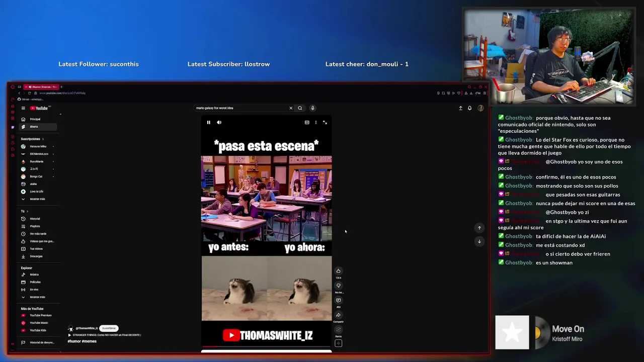Open ElChilenitoLoco channel subscription
Screen dimensions: 644x362
tap(38, 154)
